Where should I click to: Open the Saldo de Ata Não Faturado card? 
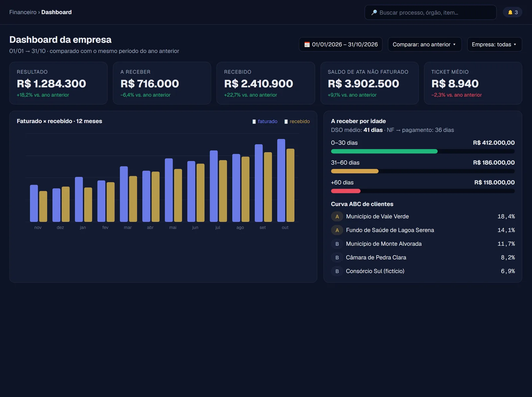369,83
